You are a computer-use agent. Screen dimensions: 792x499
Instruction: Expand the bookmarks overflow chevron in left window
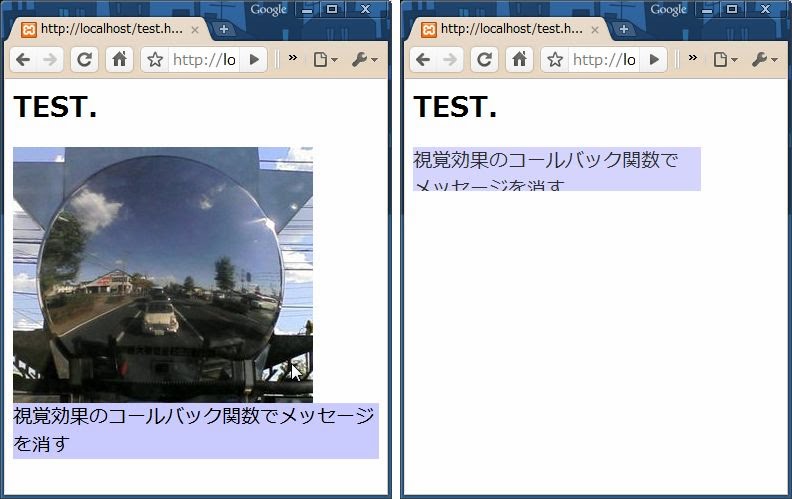click(x=293, y=58)
